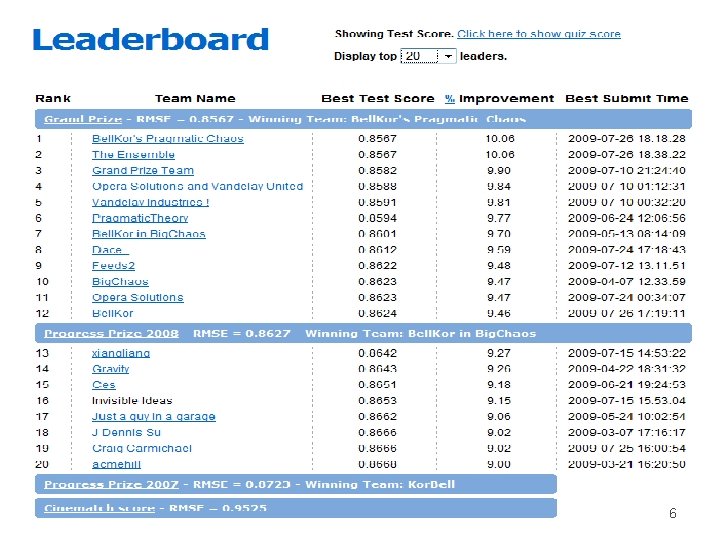Select improvement value 9.00 for acmehill

point(499,464)
